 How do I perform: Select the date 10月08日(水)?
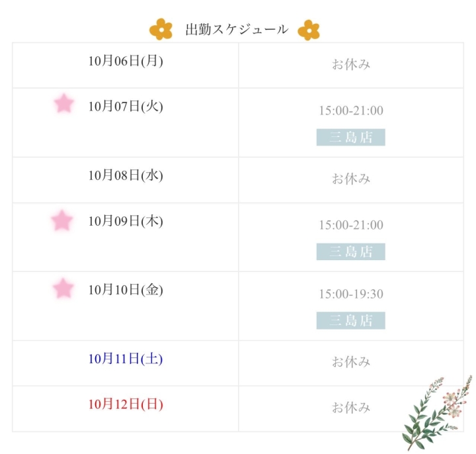126,175
